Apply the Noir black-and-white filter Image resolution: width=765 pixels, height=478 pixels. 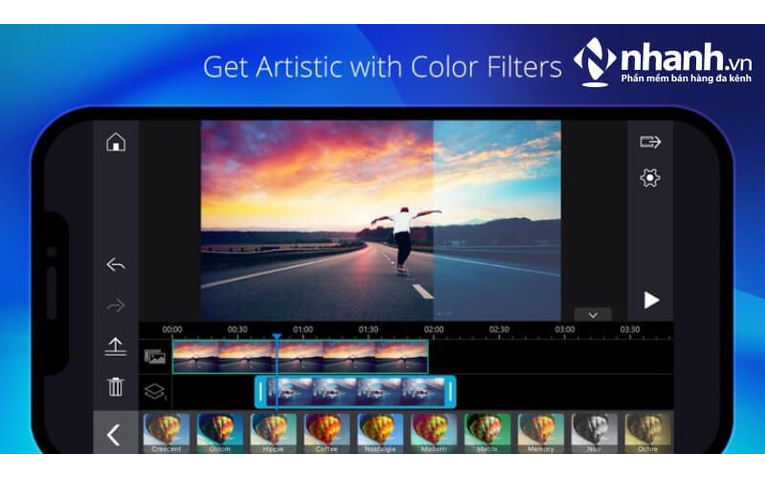coord(594,433)
